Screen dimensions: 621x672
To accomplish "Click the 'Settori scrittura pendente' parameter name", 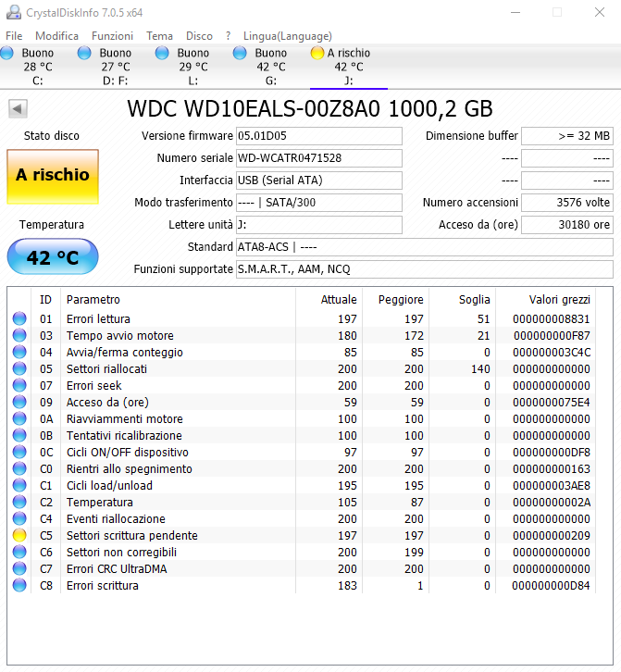I will tap(132, 535).
